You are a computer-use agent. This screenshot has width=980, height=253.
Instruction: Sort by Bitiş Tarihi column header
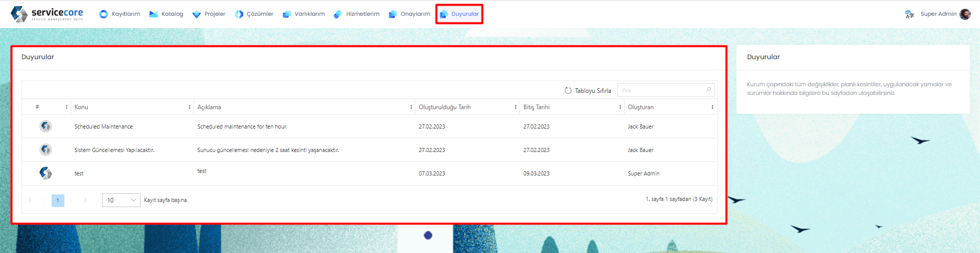[x=536, y=107]
